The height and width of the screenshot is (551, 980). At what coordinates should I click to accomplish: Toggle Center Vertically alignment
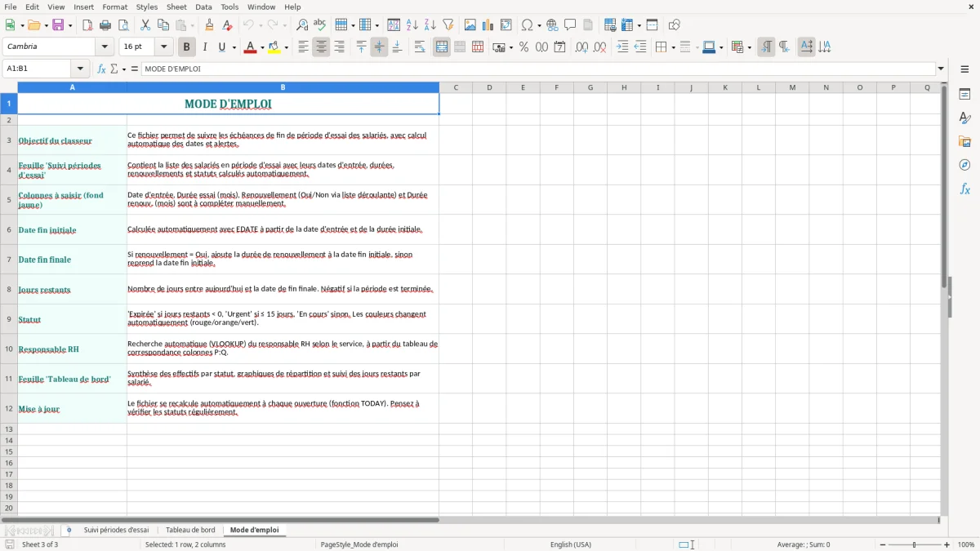coord(379,47)
